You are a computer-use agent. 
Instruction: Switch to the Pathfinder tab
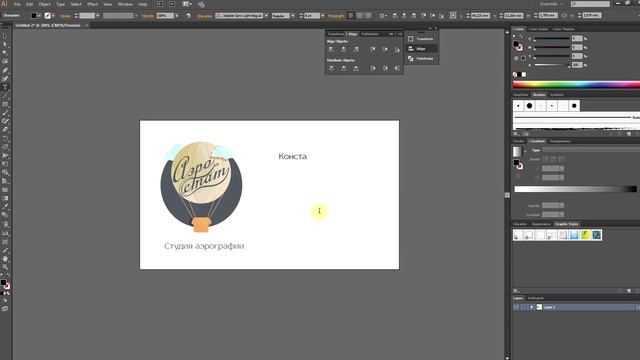370,34
